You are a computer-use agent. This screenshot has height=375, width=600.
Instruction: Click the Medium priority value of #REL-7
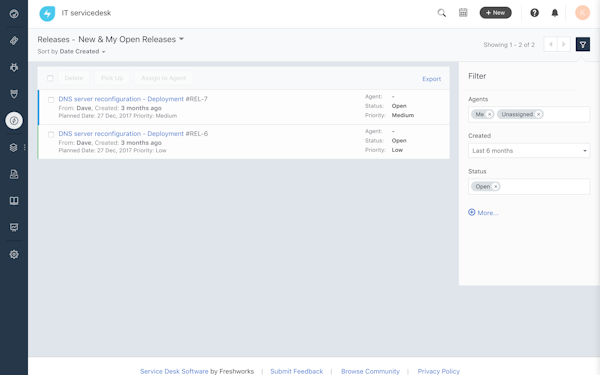pyautogui.click(x=403, y=115)
